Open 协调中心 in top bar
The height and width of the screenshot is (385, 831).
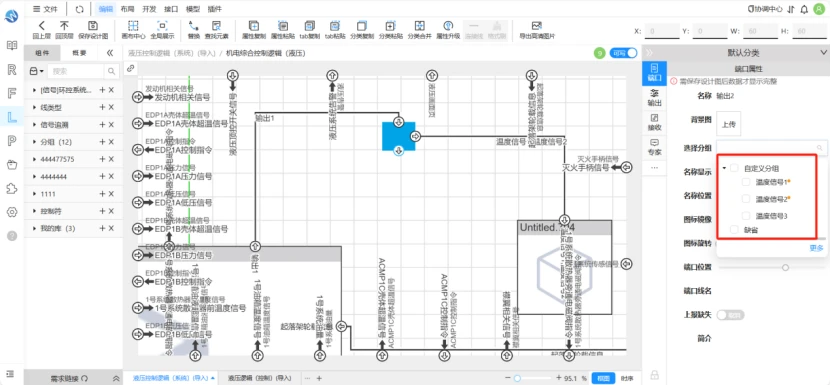coord(764,9)
